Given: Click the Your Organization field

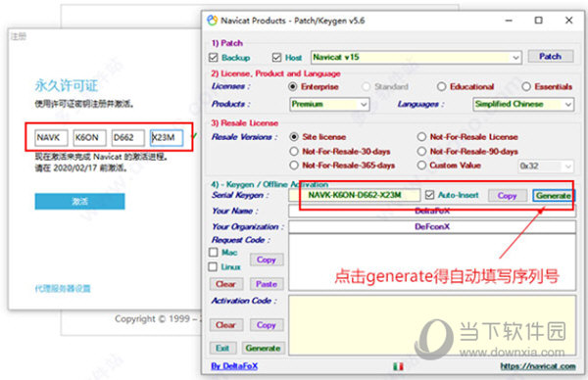Looking at the screenshot, I should click(432, 226).
